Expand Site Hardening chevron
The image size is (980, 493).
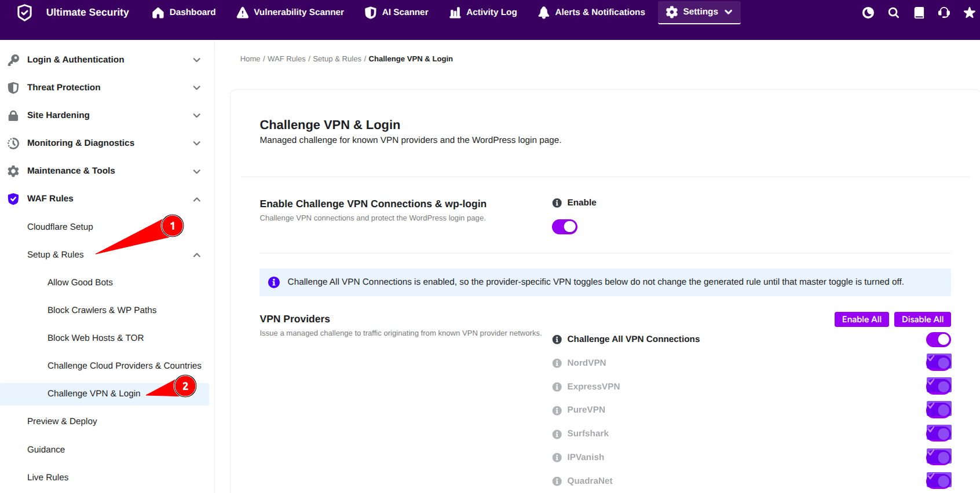coord(197,116)
